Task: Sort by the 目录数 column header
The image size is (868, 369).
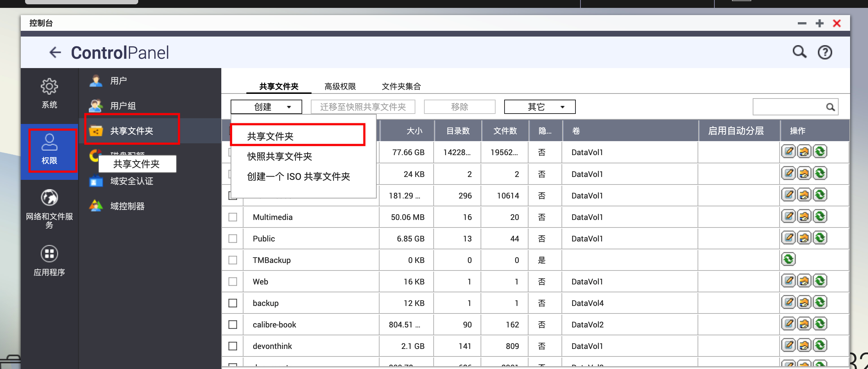Action: [x=458, y=131]
